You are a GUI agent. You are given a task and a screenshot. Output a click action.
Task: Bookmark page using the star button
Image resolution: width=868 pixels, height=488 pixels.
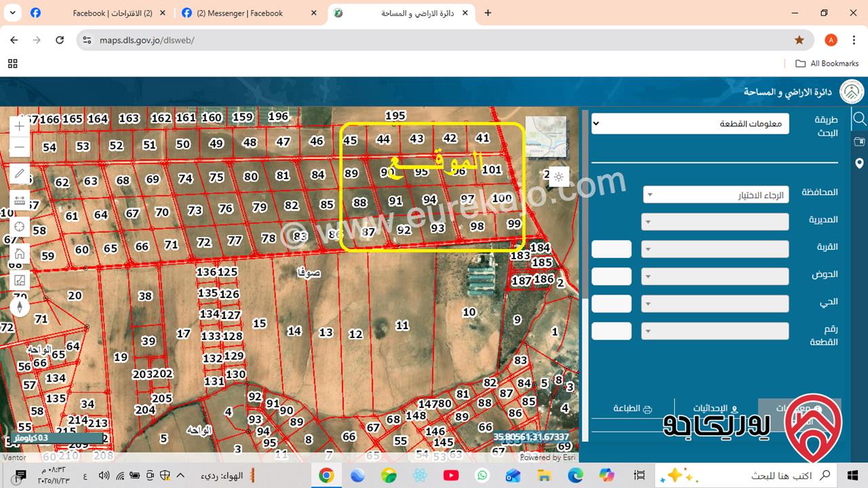coord(800,40)
